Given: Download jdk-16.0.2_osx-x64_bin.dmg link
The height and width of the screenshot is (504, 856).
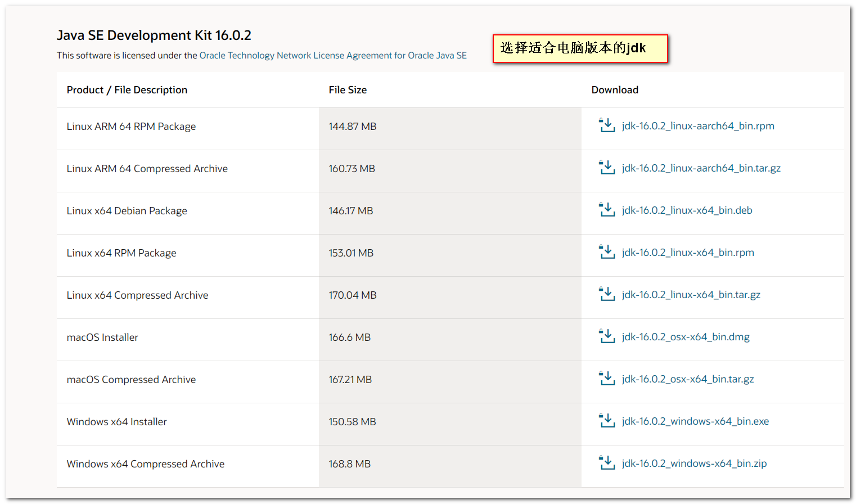Looking at the screenshot, I should click(x=686, y=337).
